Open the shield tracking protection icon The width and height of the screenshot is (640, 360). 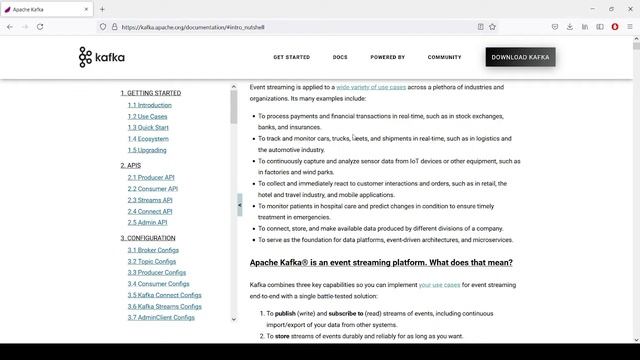[x=103, y=27]
